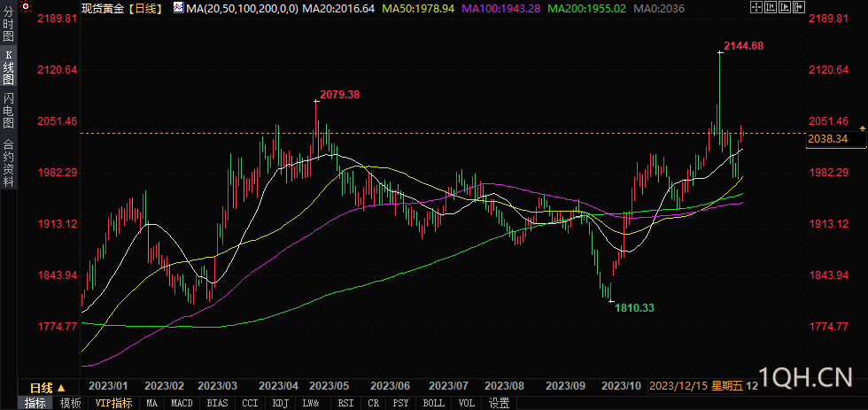Select the 指标 bottom tab
The width and height of the screenshot is (868, 410).
click(x=35, y=404)
